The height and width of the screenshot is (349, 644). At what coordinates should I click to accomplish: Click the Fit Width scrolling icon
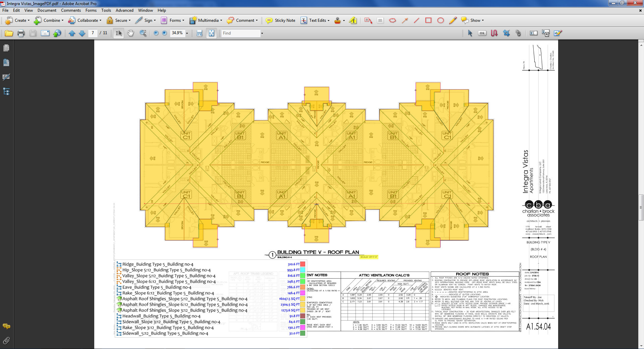click(x=200, y=33)
